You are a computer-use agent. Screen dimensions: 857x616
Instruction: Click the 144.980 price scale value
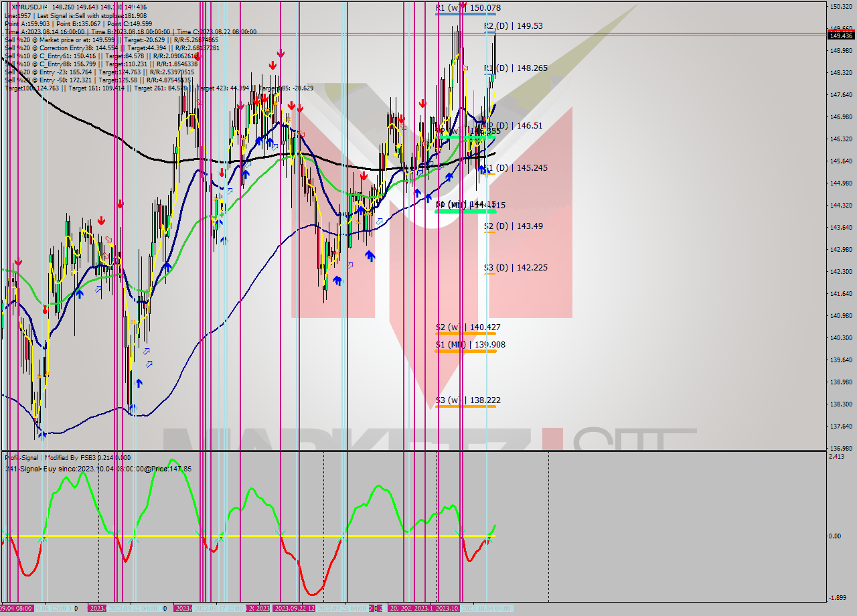[x=841, y=183]
